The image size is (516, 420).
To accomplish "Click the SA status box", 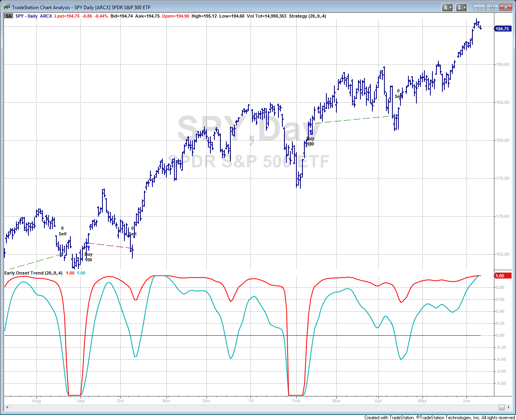I will (x=9, y=16).
